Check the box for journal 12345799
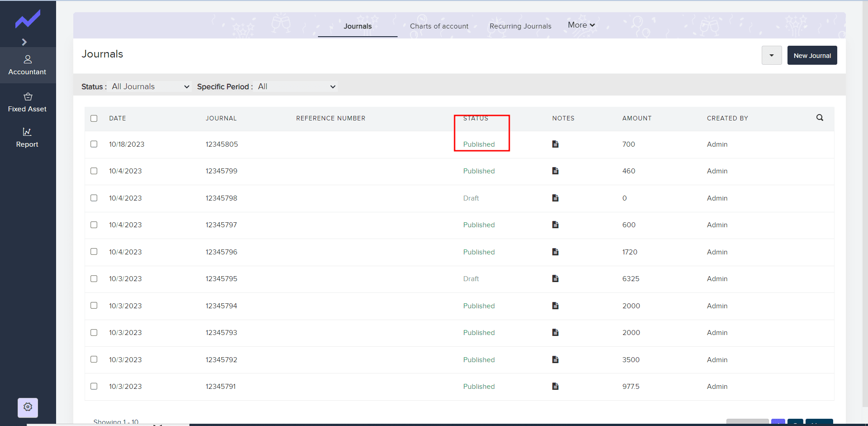 pyautogui.click(x=94, y=171)
